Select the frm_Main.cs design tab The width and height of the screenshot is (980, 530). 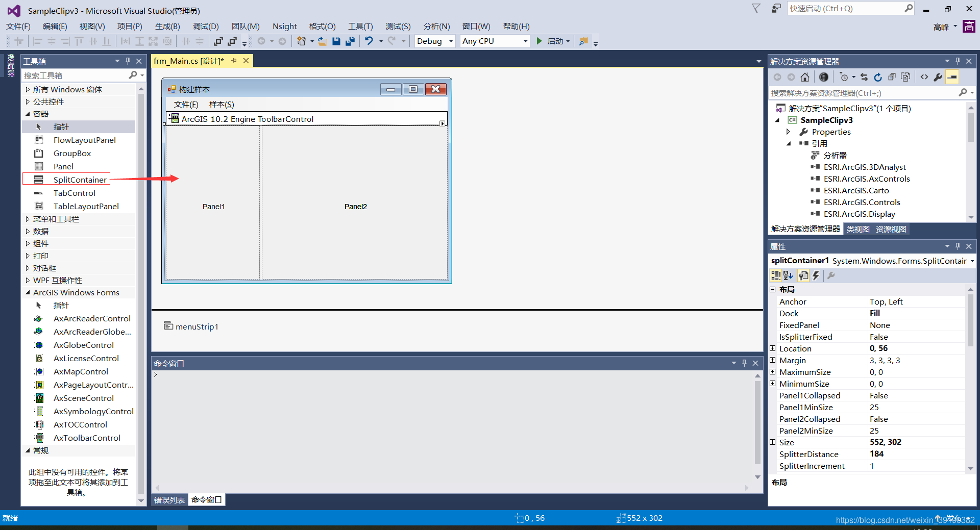coord(188,61)
